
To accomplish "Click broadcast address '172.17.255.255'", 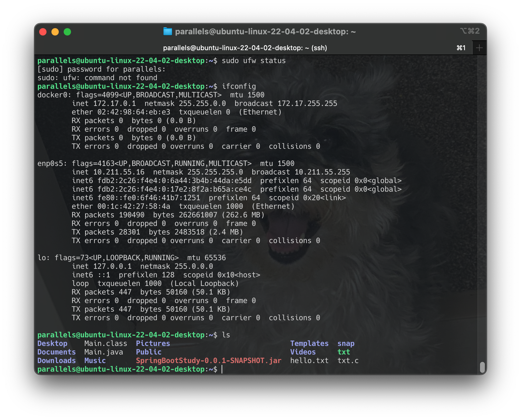I will point(307,103).
